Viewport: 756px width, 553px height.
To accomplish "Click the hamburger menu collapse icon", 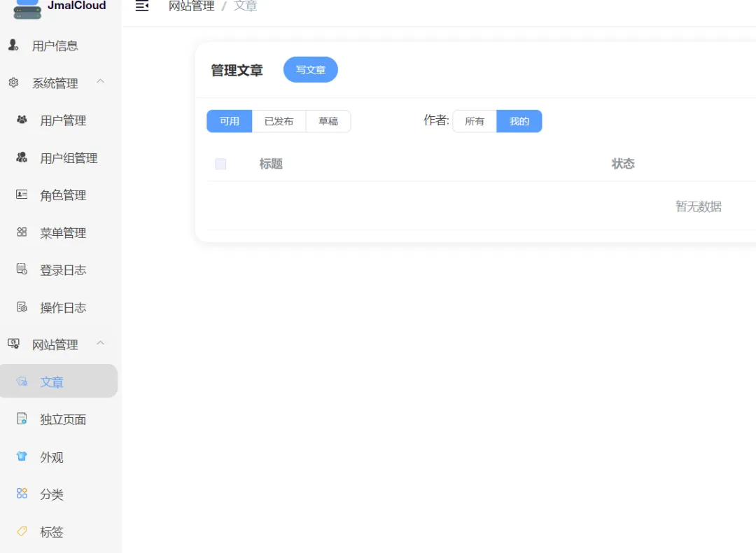I will pos(141,6).
